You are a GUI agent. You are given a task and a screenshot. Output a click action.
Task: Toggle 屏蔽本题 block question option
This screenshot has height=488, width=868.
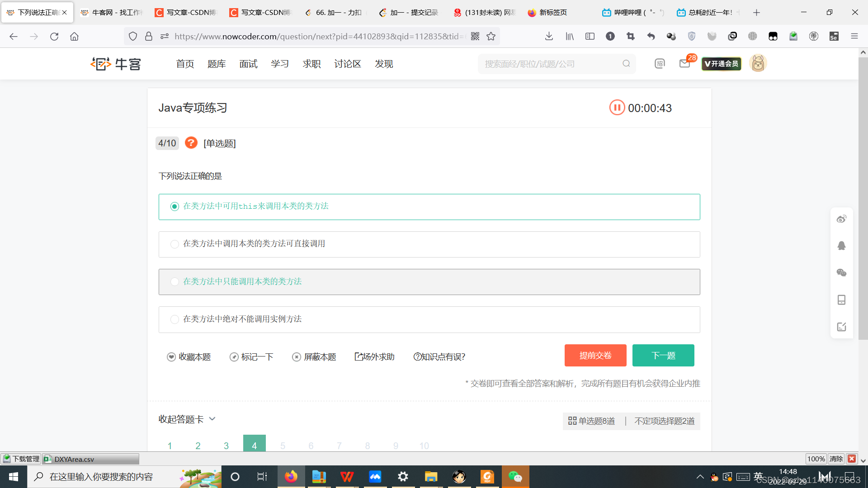click(314, 357)
